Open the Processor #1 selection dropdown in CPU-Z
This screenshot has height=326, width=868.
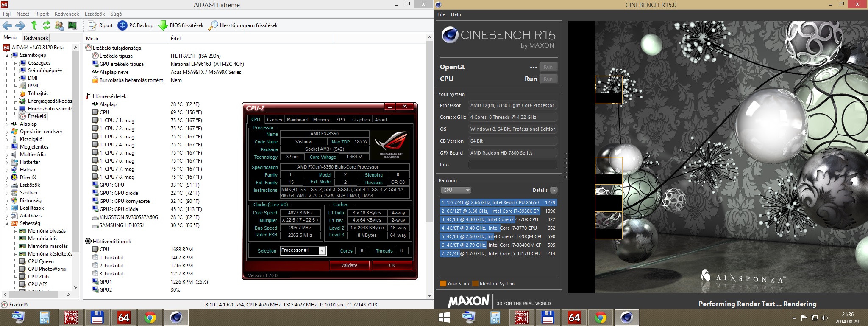(x=303, y=250)
